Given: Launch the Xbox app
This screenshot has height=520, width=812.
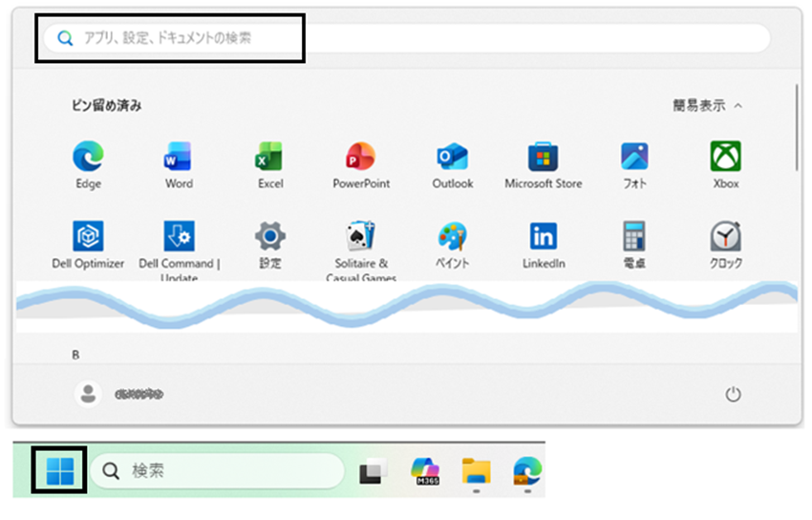Looking at the screenshot, I should 725,165.
